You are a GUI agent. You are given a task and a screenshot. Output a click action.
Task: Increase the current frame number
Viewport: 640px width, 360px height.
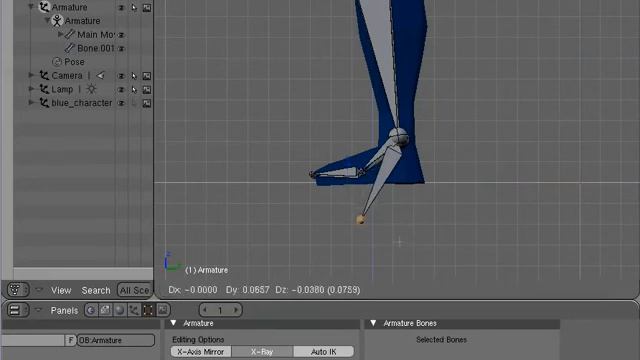236,310
